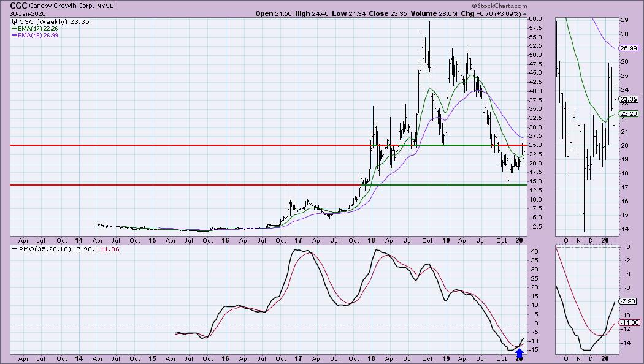The image size is (644, 364).
Task: Click the boxed 22.26 EMA price tag
Action: coord(629,113)
